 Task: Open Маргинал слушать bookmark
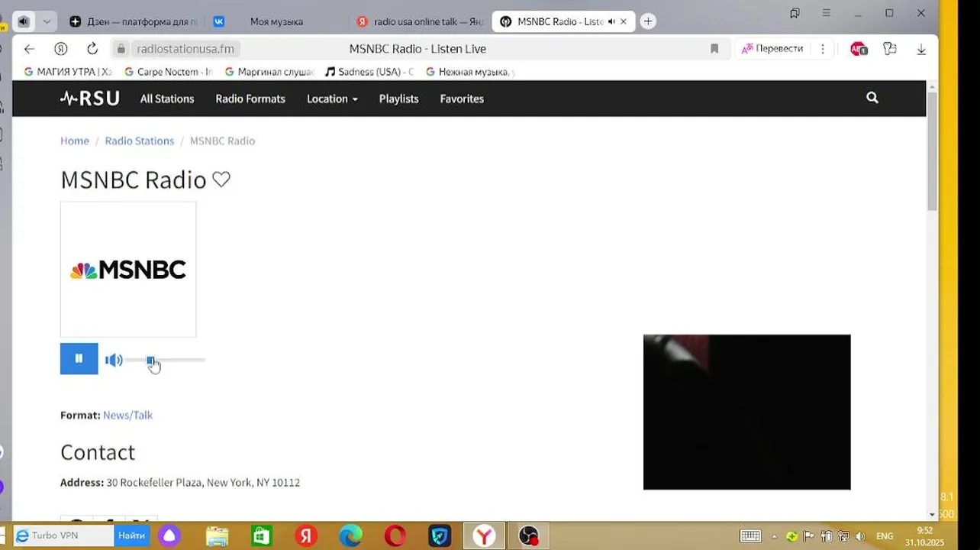pyautogui.click(x=269, y=72)
